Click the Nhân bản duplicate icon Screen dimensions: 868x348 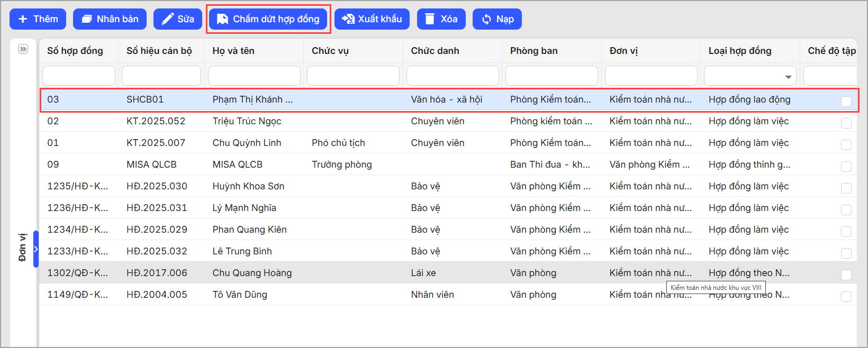86,19
